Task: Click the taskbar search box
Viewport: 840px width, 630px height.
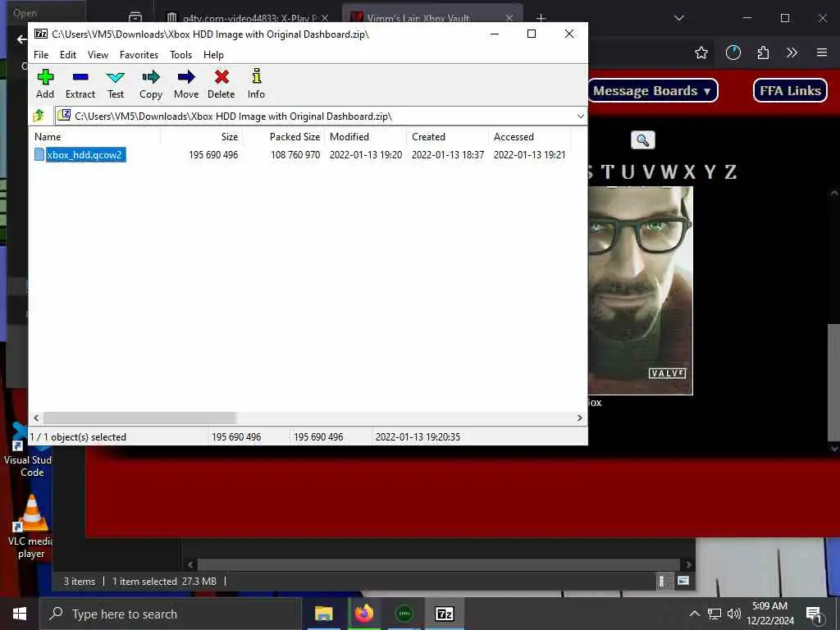Action: coord(171,614)
